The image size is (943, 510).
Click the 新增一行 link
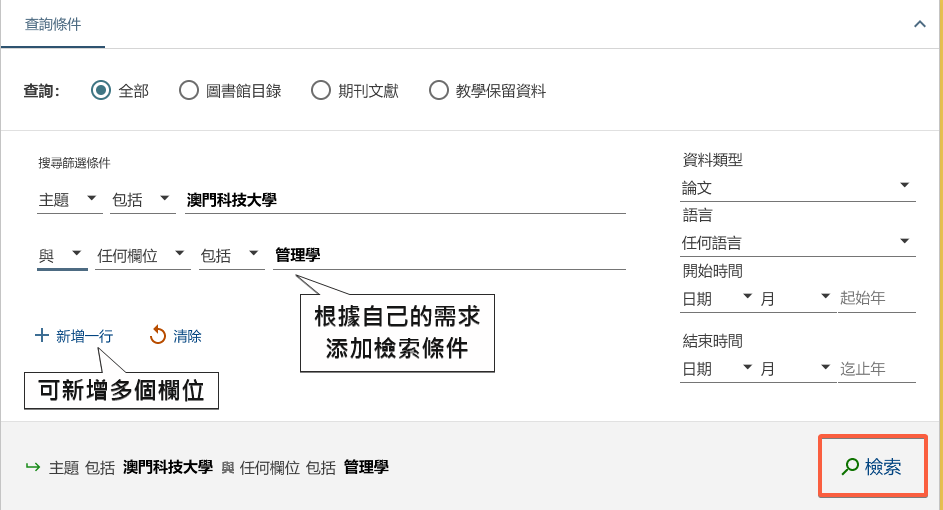(84, 336)
